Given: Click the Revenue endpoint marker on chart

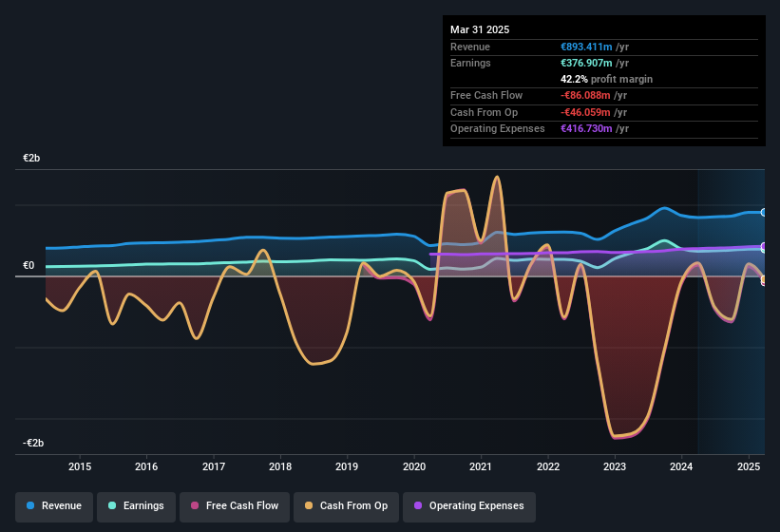Looking at the screenshot, I should [764, 212].
